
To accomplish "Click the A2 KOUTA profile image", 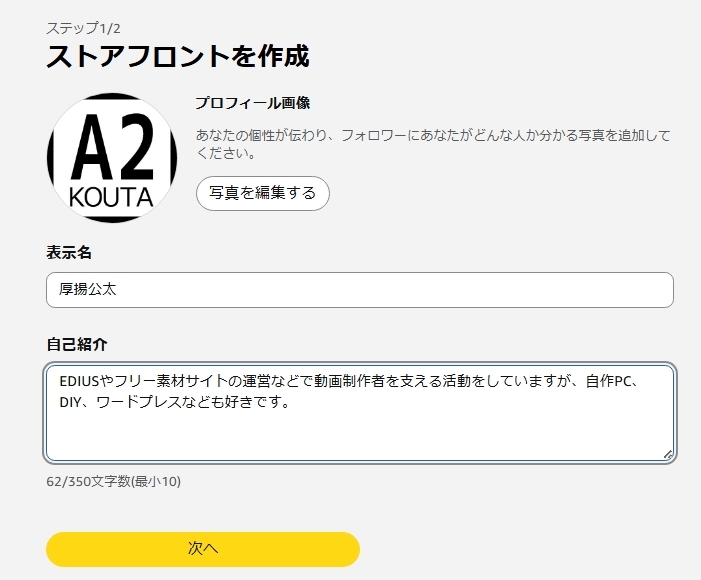I will tap(112, 158).
